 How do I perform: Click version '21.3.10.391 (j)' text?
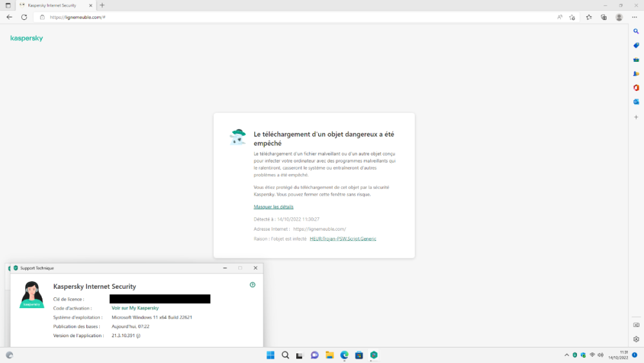(126, 335)
